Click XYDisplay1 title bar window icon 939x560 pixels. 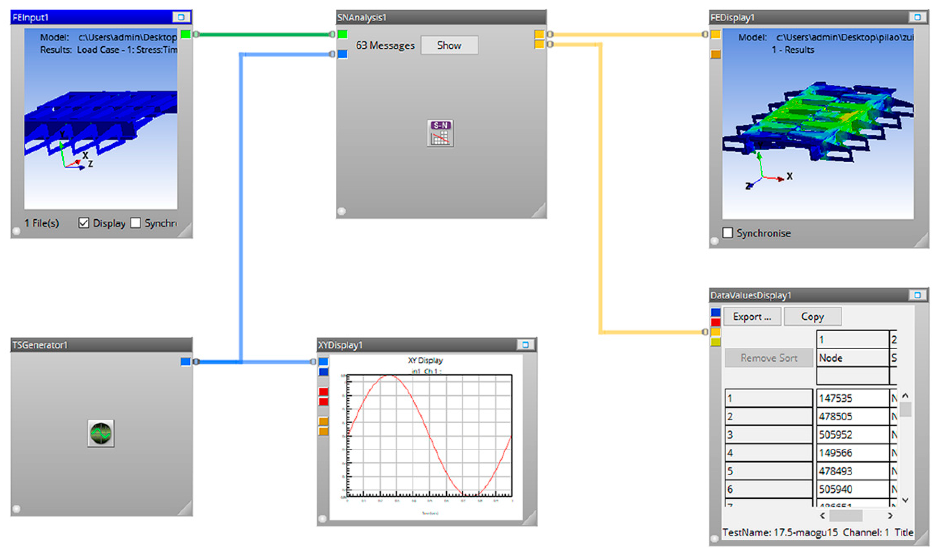[x=525, y=344]
